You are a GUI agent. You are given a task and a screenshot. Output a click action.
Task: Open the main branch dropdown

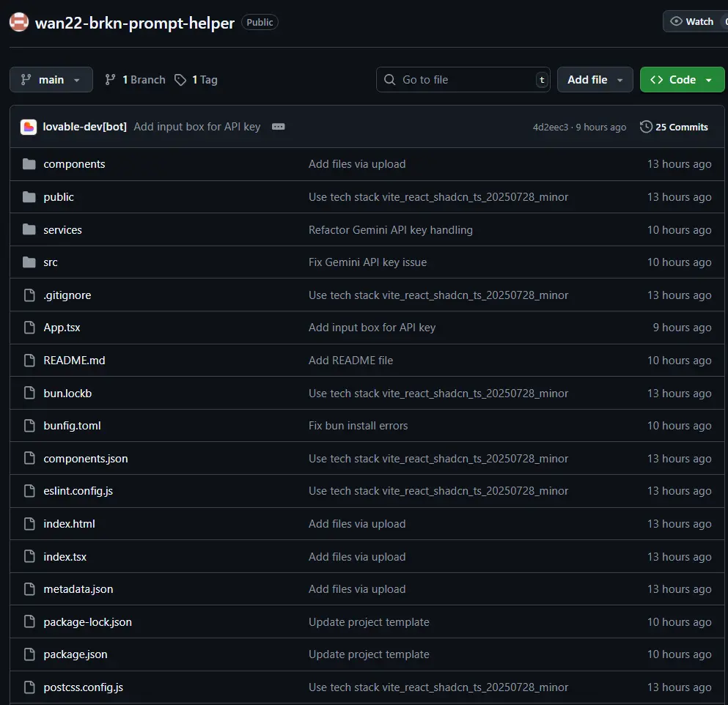pyautogui.click(x=51, y=80)
